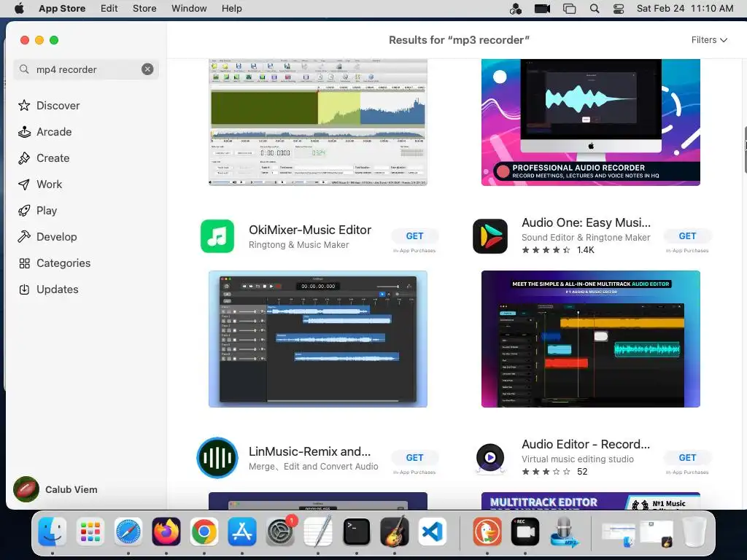Image resolution: width=747 pixels, height=560 pixels.
Task: Launch GarageBand from the Dock
Action: 395,532
